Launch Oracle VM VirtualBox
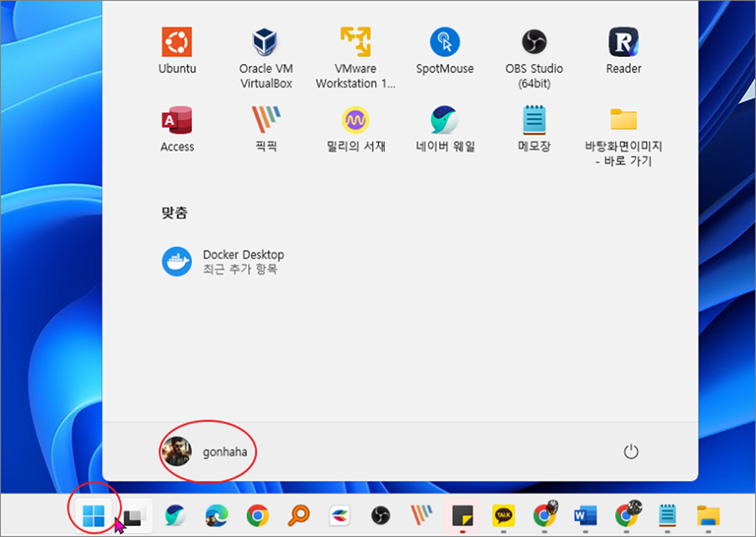 point(266,59)
